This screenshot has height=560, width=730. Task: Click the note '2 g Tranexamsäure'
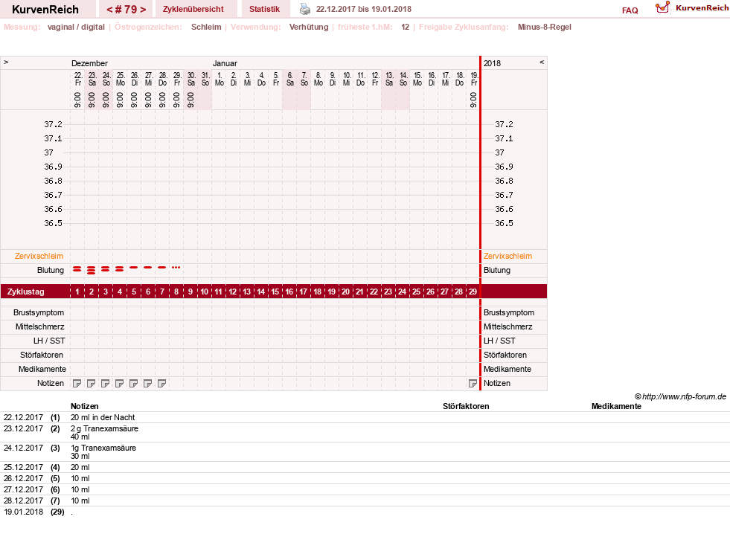pyautogui.click(x=104, y=429)
